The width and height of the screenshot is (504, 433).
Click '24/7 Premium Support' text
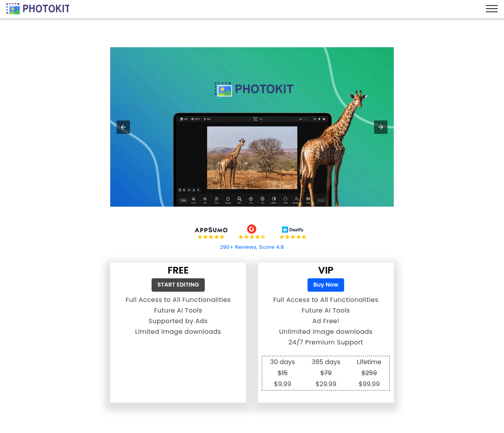tap(326, 342)
